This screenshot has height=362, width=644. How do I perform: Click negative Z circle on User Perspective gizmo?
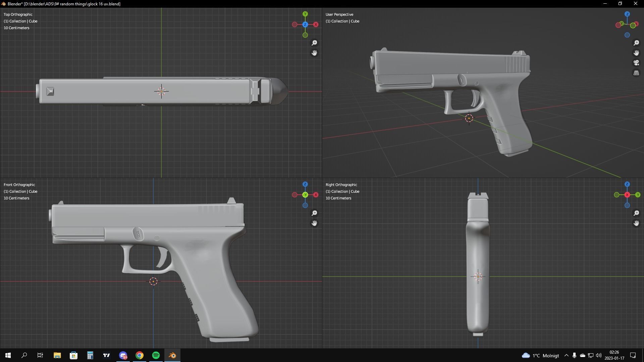(627, 35)
